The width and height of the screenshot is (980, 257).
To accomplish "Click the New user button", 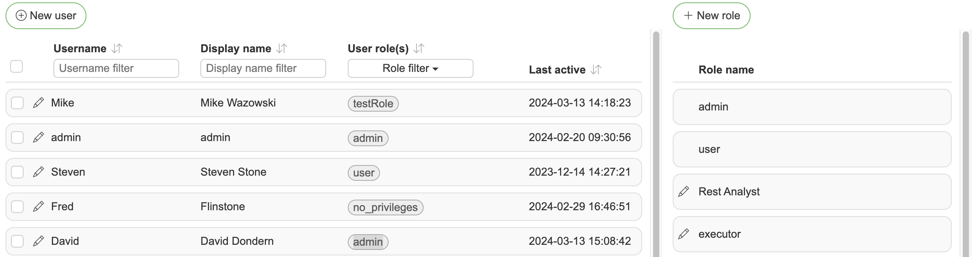I will click(46, 16).
